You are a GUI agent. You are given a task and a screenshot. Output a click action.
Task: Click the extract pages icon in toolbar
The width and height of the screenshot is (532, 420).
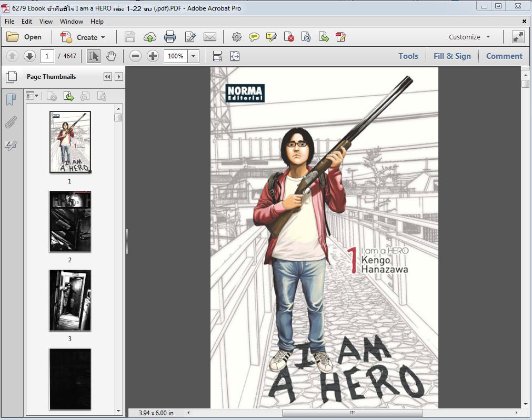click(x=324, y=37)
